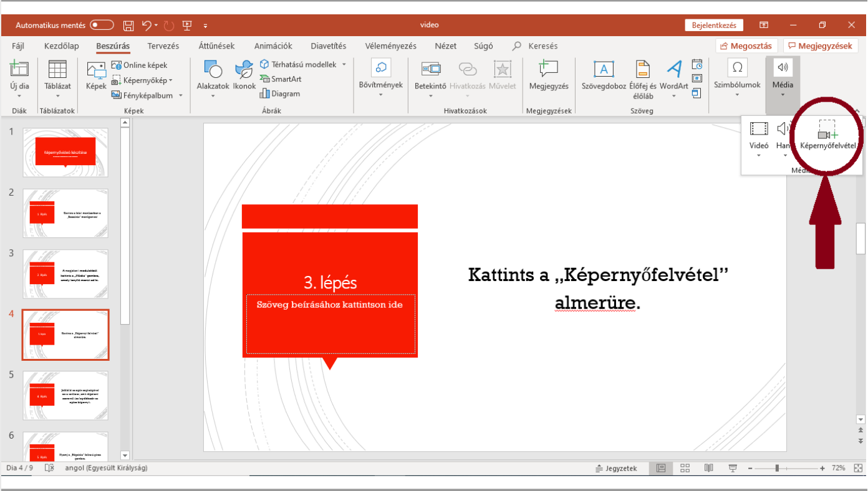
Task: Start slideshow from beginning icon in title bar
Action: [x=187, y=26]
